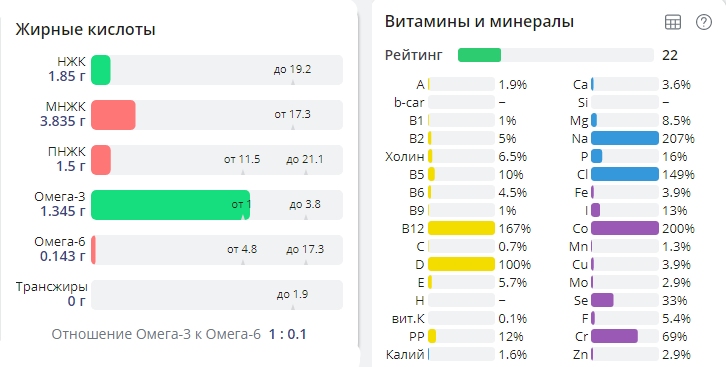Select the ПНЖК red bar

tap(101, 160)
